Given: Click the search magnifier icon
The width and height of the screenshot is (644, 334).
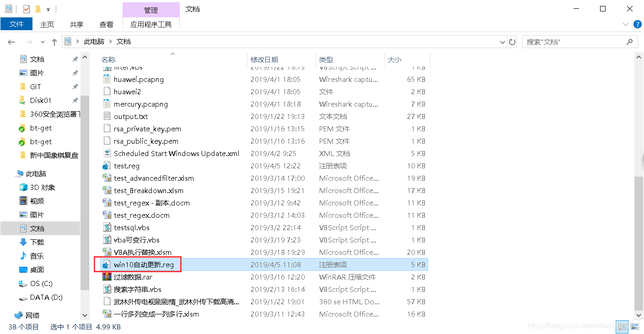Looking at the screenshot, I should 630,42.
